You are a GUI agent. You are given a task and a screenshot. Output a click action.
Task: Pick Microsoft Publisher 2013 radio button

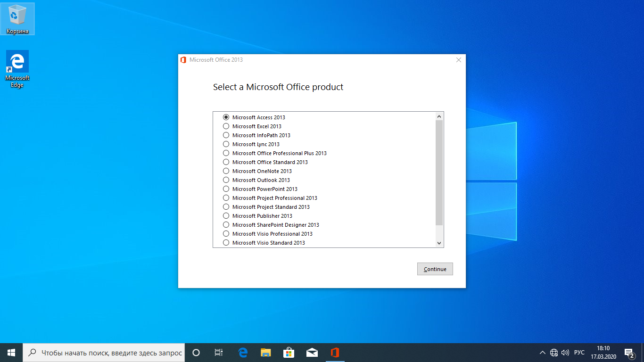click(x=226, y=215)
